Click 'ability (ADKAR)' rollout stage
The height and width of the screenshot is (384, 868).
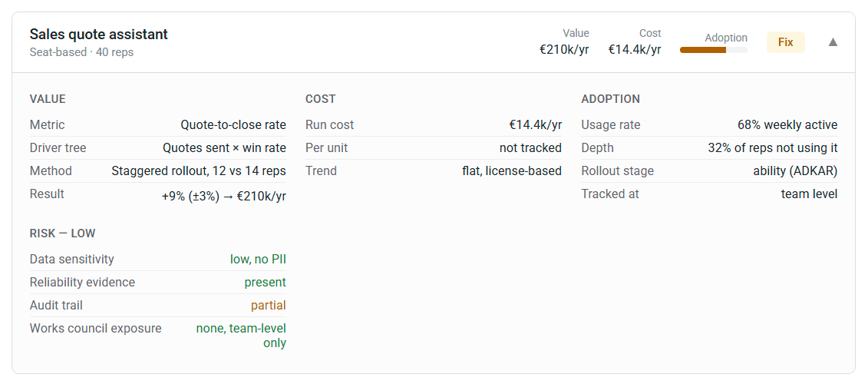coord(796,170)
